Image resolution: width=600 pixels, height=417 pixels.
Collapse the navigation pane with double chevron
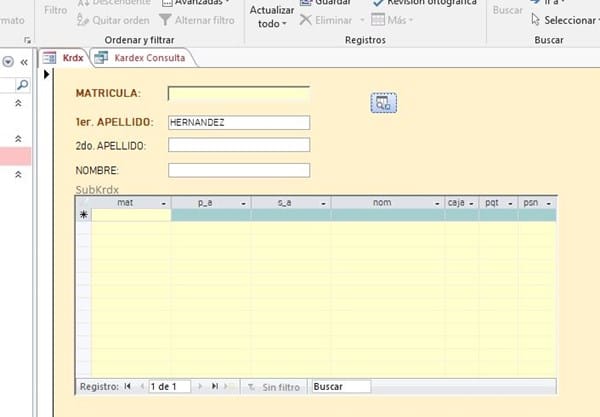point(24,61)
